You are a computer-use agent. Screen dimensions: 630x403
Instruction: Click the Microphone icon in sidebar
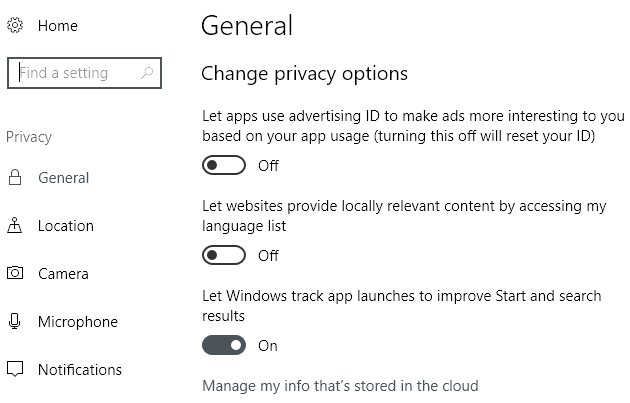[15, 322]
